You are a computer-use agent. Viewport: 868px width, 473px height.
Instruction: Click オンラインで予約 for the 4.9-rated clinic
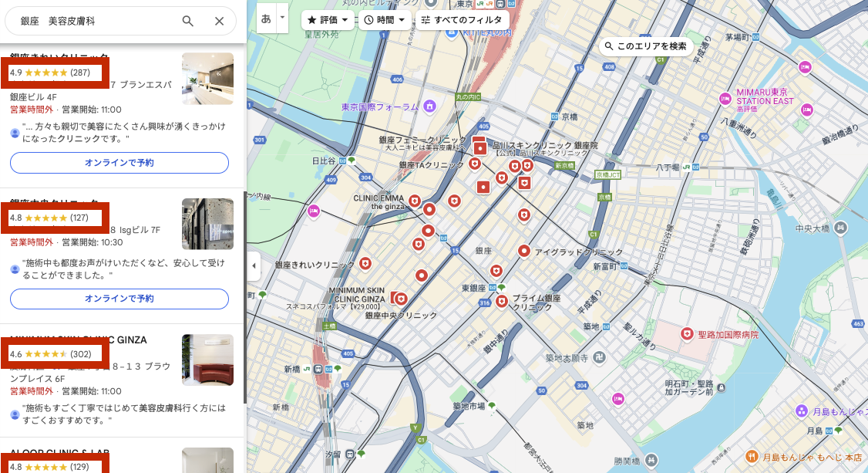pyautogui.click(x=119, y=163)
